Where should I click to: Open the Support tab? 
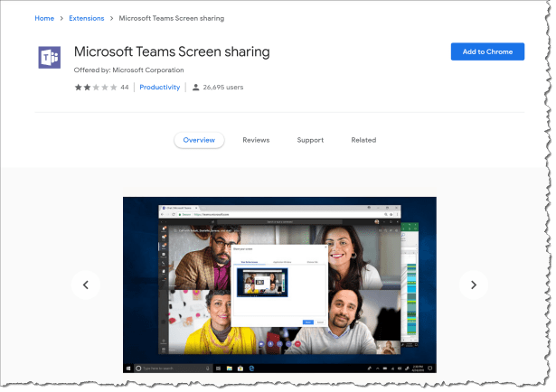tap(310, 140)
